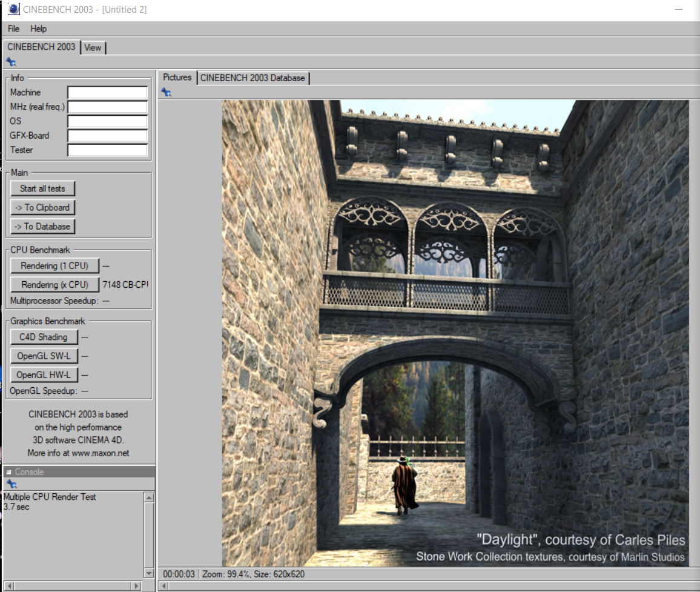Click the console horizontal scroll left arrow
This screenshot has height=592, width=700.
point(9,586)
